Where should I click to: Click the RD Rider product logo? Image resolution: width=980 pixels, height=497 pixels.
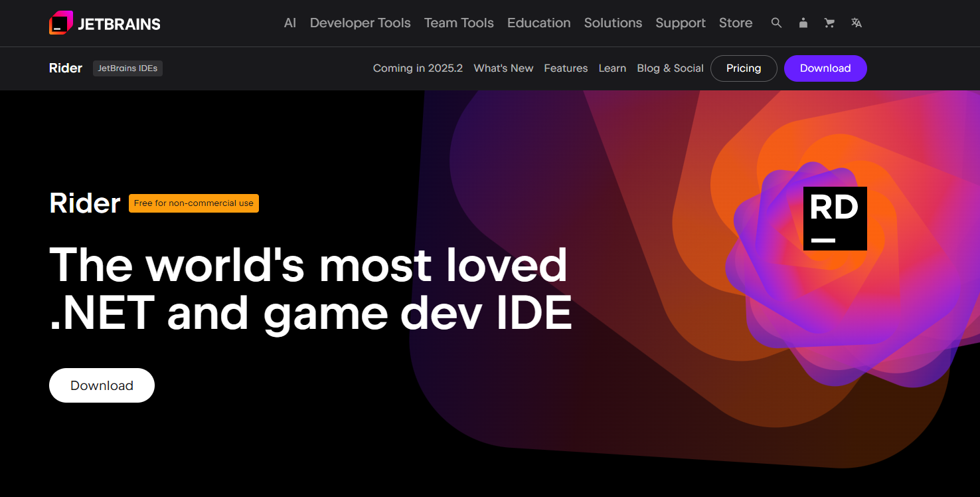[x=835, y=219]
